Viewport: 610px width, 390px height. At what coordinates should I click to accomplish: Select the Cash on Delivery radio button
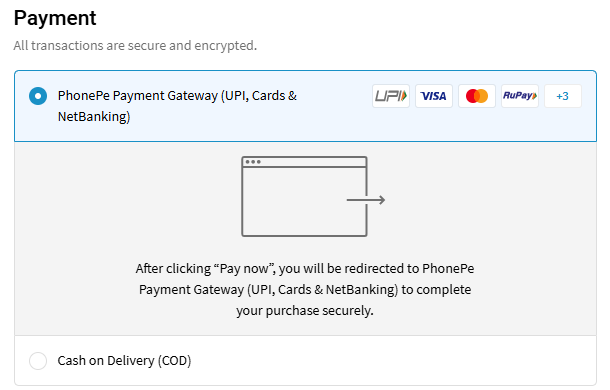[x=38, y=361]
